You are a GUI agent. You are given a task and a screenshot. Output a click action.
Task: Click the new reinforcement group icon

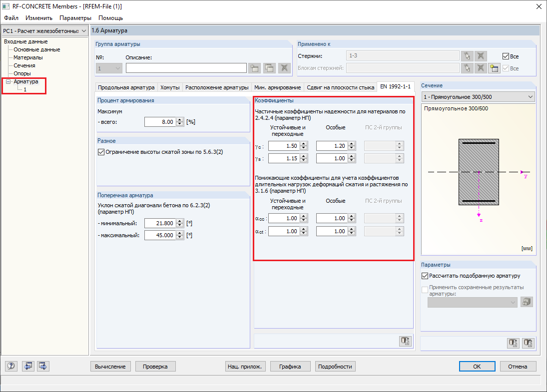coord(255,68)
